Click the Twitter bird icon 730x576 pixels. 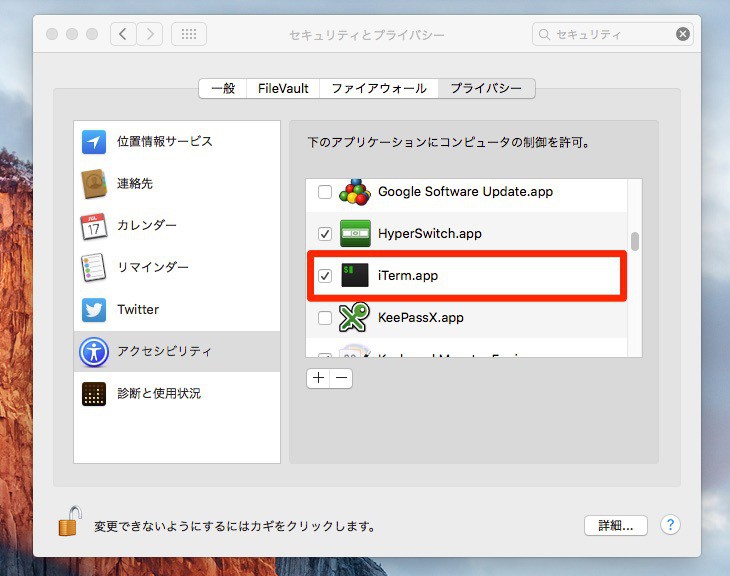point(94,310)
